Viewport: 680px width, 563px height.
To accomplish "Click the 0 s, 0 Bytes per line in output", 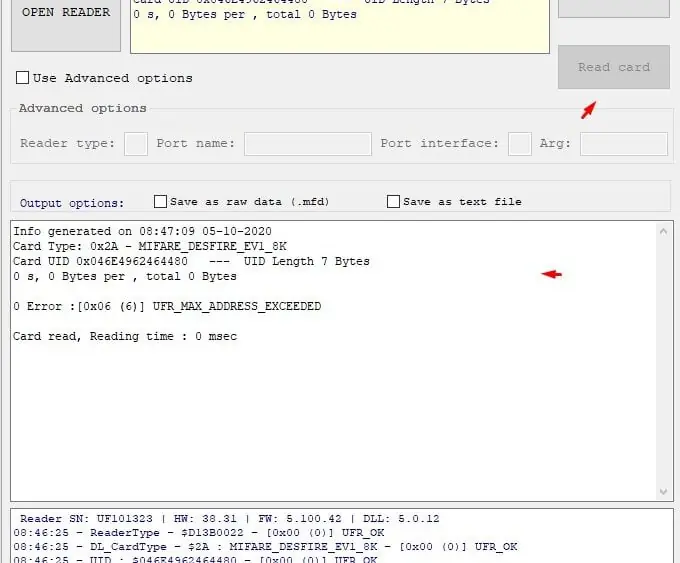I will coord(125,277).
